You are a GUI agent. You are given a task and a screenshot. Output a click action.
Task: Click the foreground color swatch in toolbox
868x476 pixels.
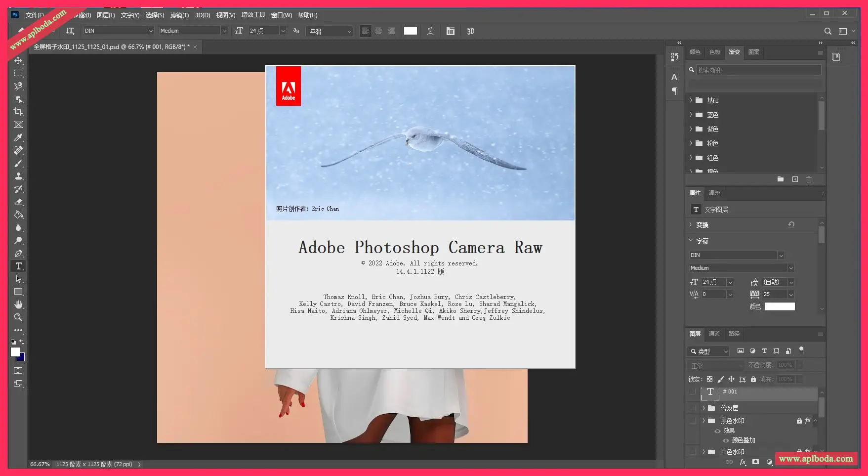pos(15,352)
